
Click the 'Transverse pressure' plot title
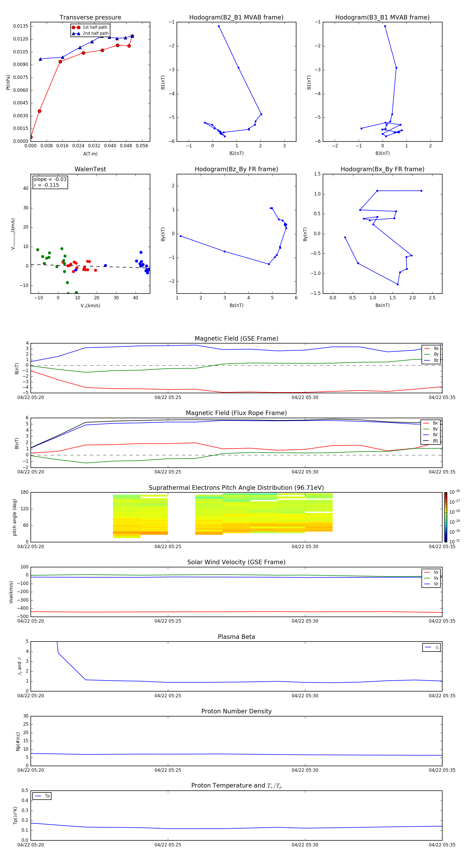click(x=90, y=17)
